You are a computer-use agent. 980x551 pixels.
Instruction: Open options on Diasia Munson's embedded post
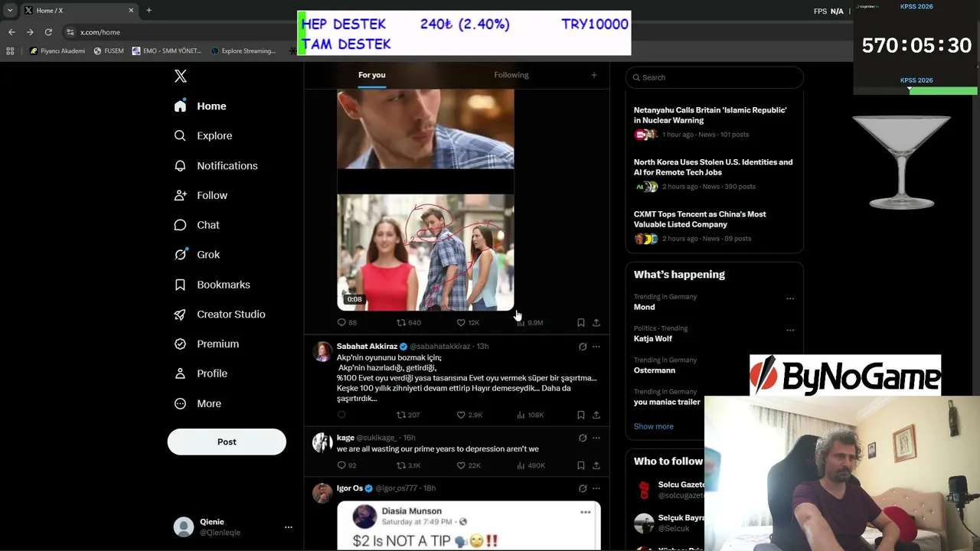[586, 513]
